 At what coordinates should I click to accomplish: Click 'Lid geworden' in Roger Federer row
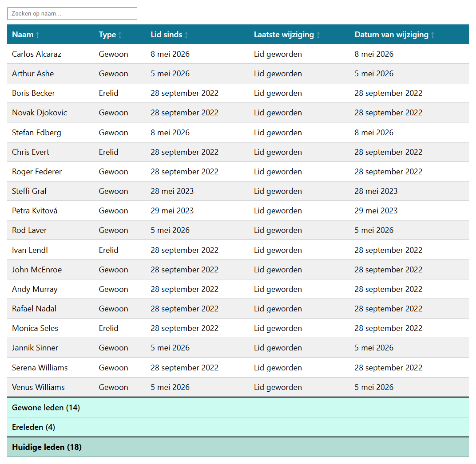tap(278, 172)
